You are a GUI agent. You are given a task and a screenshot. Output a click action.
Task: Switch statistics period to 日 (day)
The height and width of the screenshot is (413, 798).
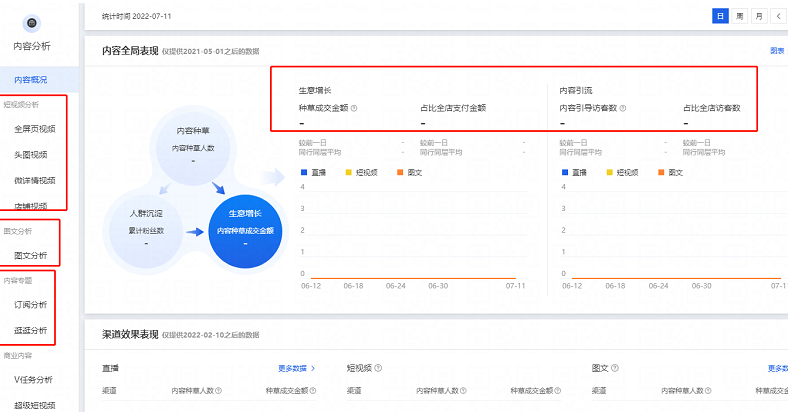(x=720, y=16)
